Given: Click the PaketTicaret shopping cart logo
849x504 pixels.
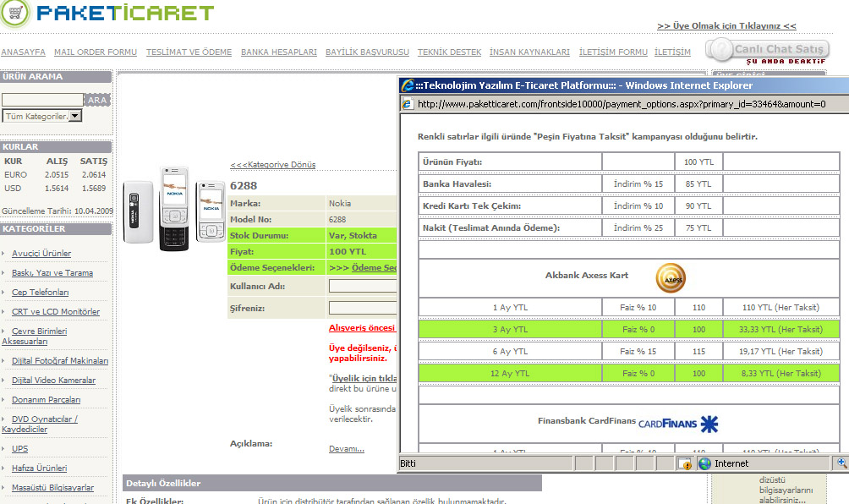Looking at the screenshot, I should click(14, 13).
